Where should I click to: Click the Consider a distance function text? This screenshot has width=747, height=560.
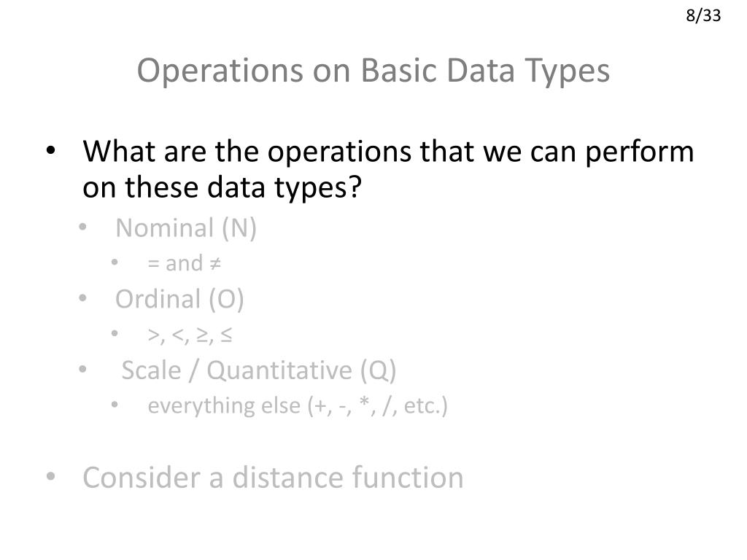[273, 478]
